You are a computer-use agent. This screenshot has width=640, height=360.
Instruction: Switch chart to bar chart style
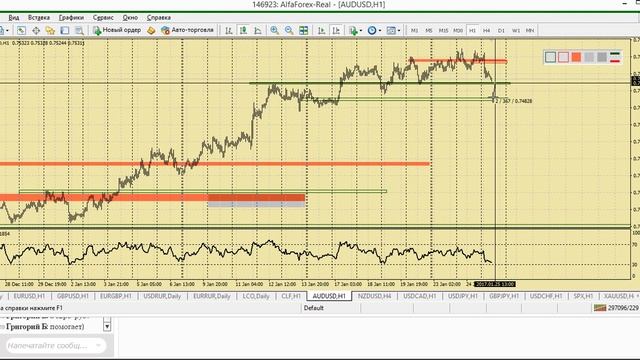[229, 31]
